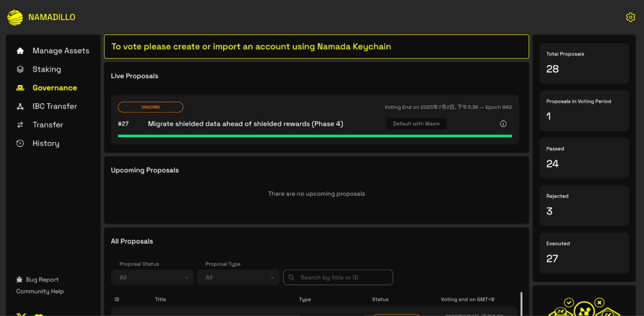Open the Proposal Type dropdown
Image resolution: width=644 pixels, height=316 pixels.
(238, 278)
